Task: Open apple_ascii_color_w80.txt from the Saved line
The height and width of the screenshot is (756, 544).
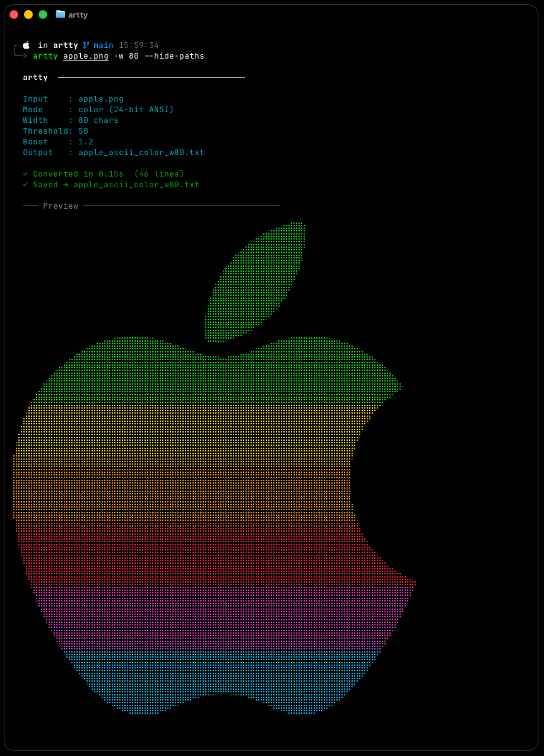Action: [137, 184]
